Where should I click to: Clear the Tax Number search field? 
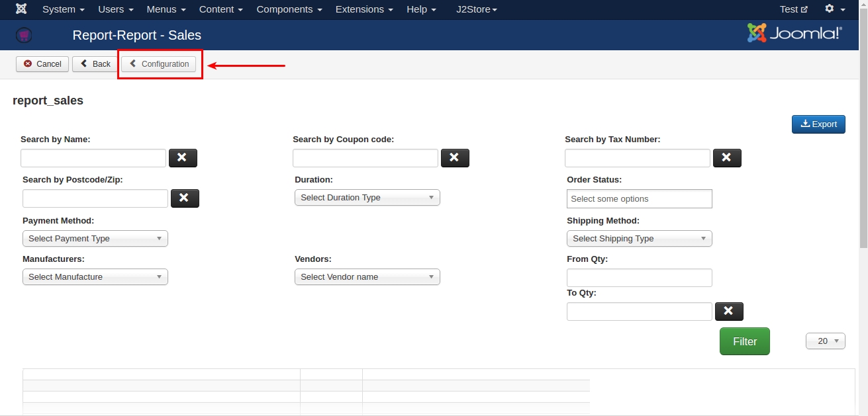coord(727,158)
